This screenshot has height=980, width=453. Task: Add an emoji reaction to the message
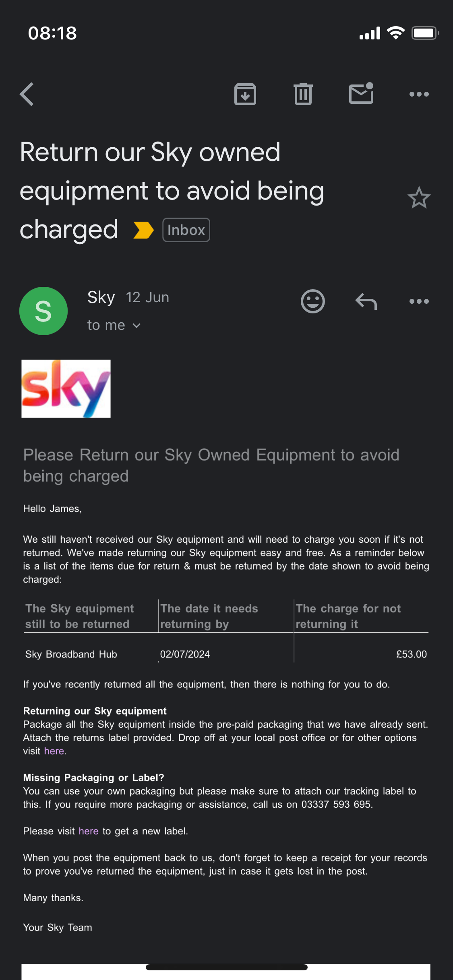coord(312,301)
